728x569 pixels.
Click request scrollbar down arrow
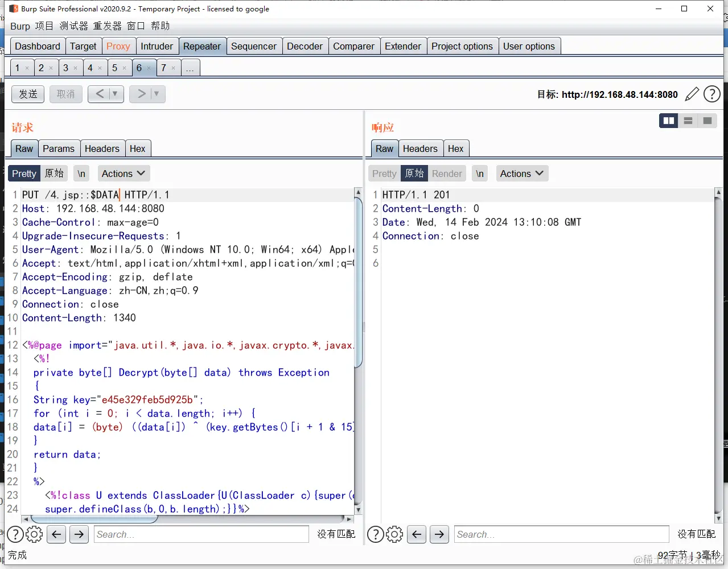(x=358, y=510)
